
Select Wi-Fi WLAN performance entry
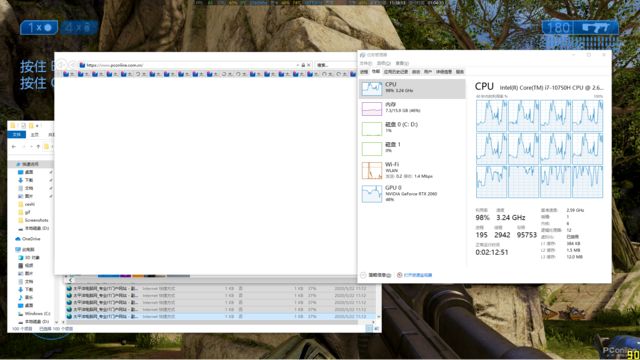[412, 170]
